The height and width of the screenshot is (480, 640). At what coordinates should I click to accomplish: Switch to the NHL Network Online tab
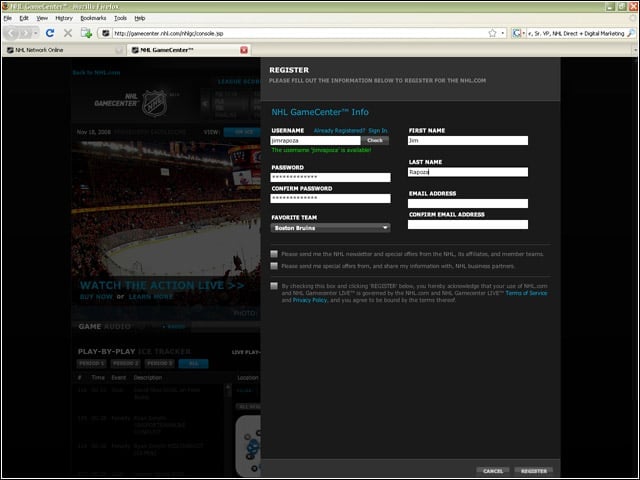[65, 50]
